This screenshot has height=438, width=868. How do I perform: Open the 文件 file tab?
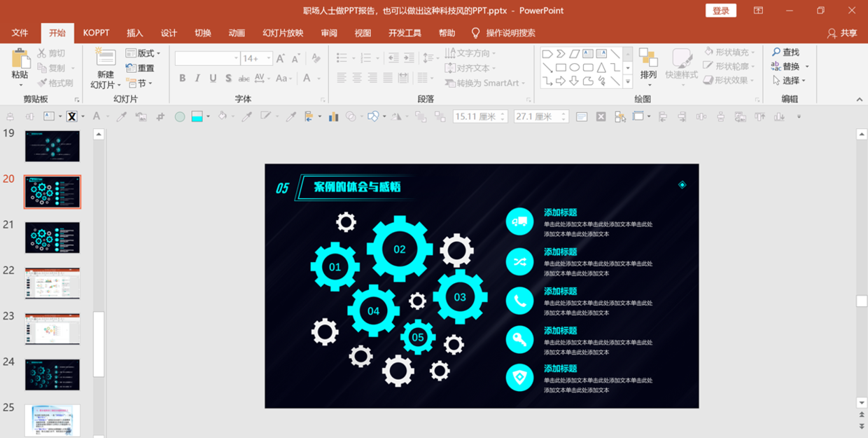[20, 33]
